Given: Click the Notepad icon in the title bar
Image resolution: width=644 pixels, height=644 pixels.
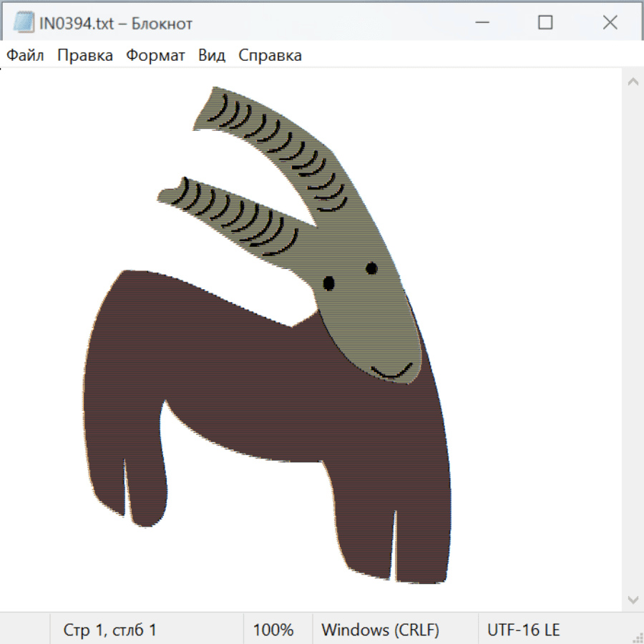Looking at the screenshot, I should (x=24, y=23).
